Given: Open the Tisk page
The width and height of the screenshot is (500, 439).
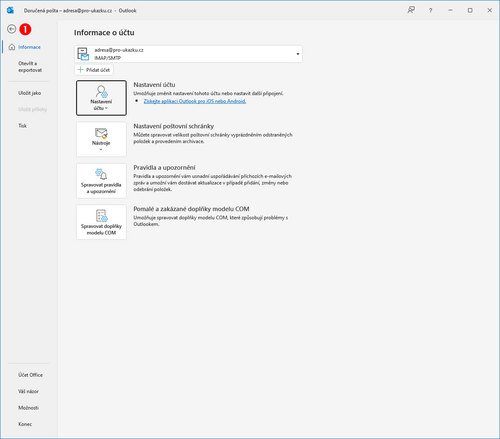Looking at the screenshot, I should click(22, 126).
